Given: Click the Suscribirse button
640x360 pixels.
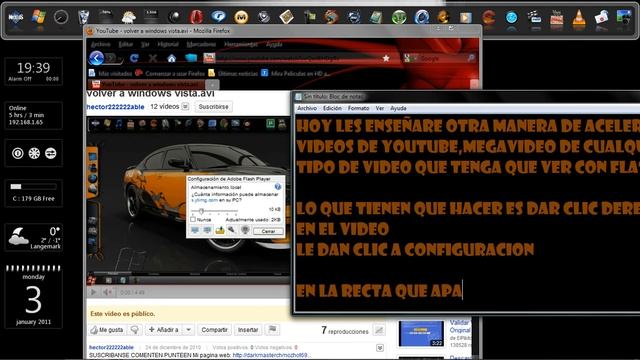Looking at the screenshot, I should [213, 107].
